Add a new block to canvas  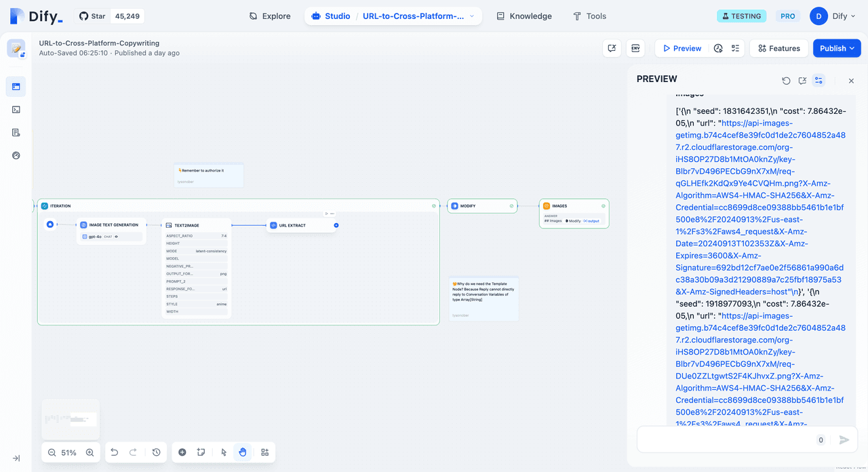point(182,452)
